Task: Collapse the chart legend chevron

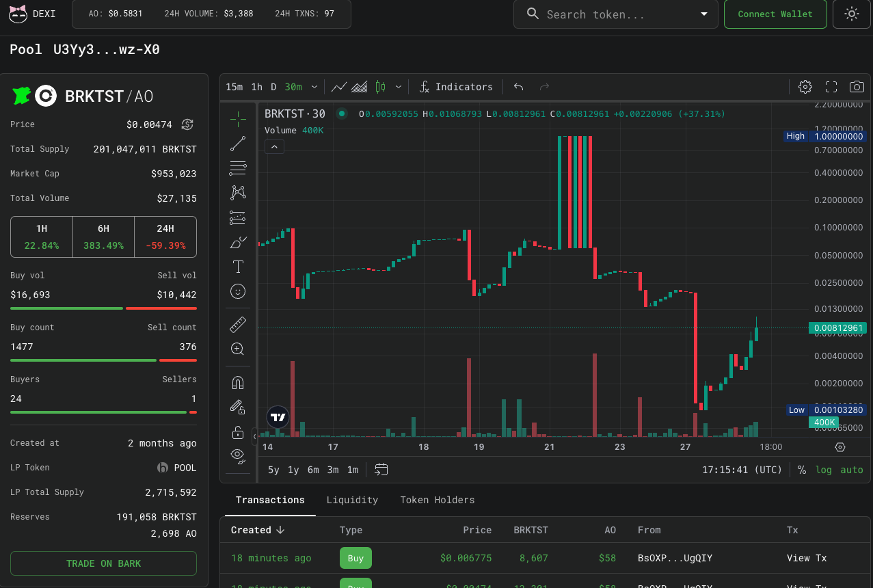Action: click(274, 146)
